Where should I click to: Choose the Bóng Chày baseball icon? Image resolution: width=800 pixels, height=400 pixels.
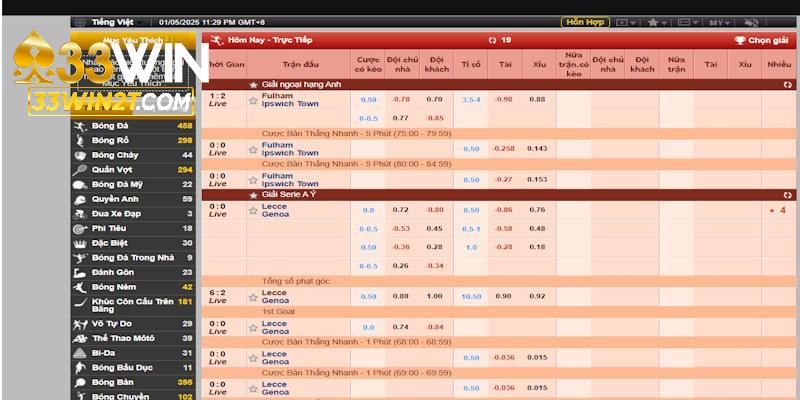click(x=80, y=156)
